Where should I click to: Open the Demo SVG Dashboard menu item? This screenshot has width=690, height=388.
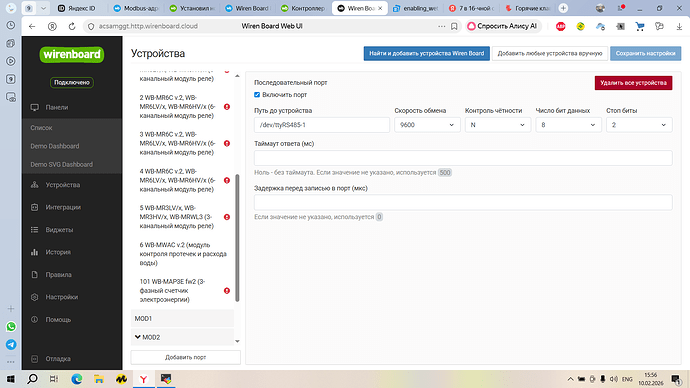pyautogui.click(x=62, y=165)
